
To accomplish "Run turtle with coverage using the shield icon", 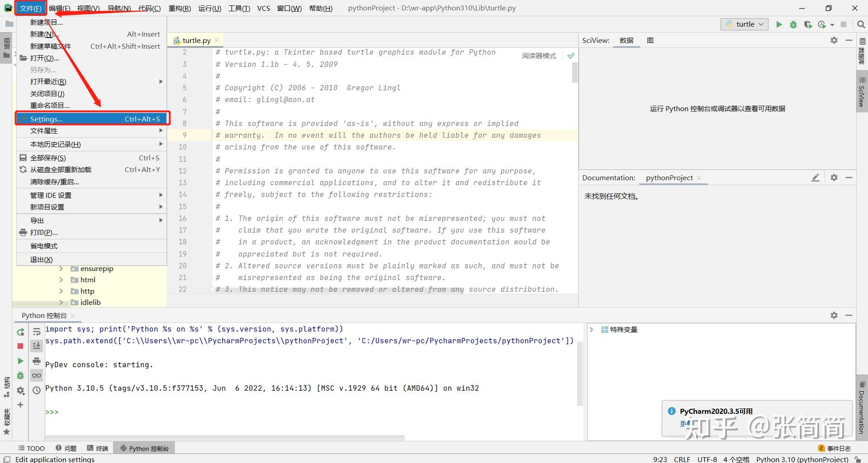I will pos(808,24).
